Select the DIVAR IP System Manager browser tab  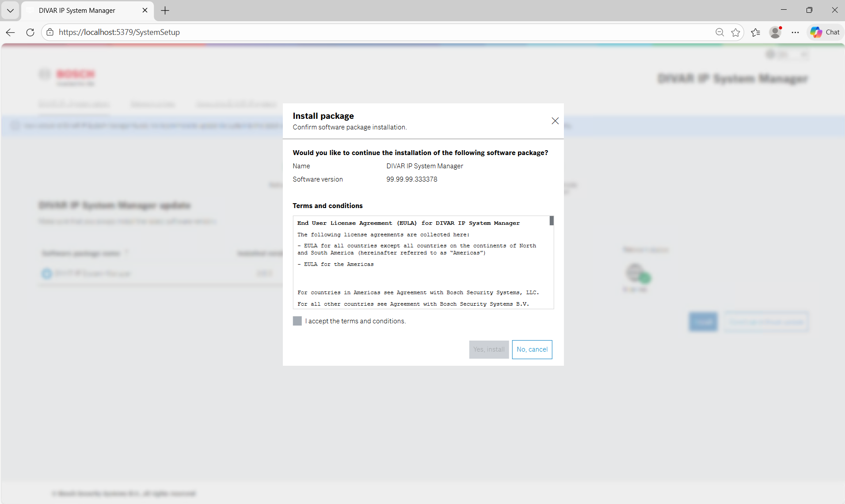tap(77, 10)
